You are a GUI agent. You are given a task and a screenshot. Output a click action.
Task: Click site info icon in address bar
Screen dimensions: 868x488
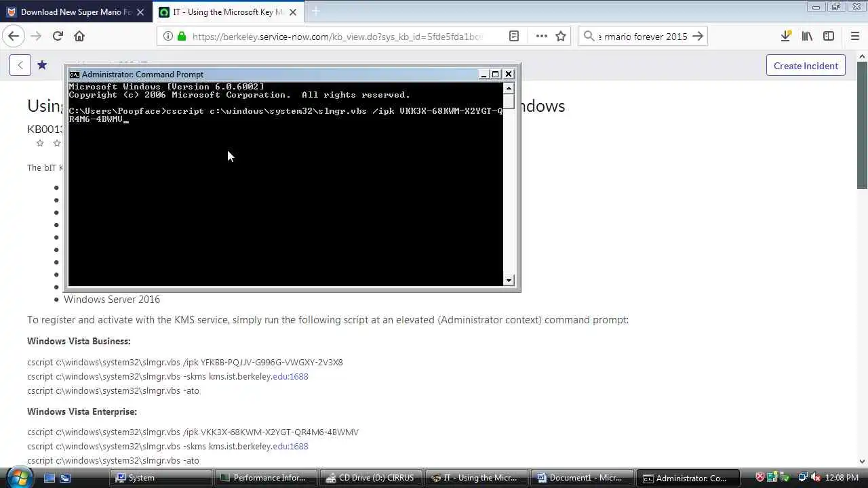click(x=168, y=37)
